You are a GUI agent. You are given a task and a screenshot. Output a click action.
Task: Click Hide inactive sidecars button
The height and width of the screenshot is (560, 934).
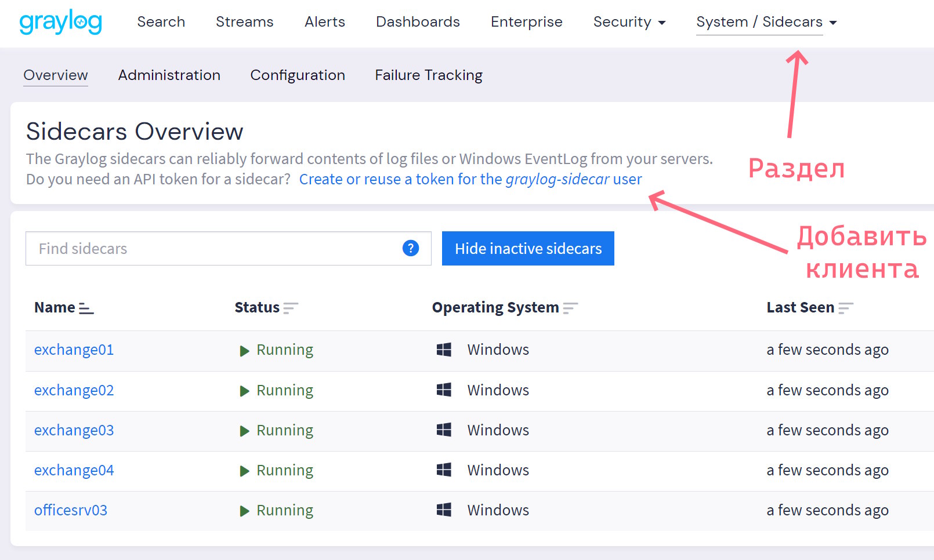point(528,248)
